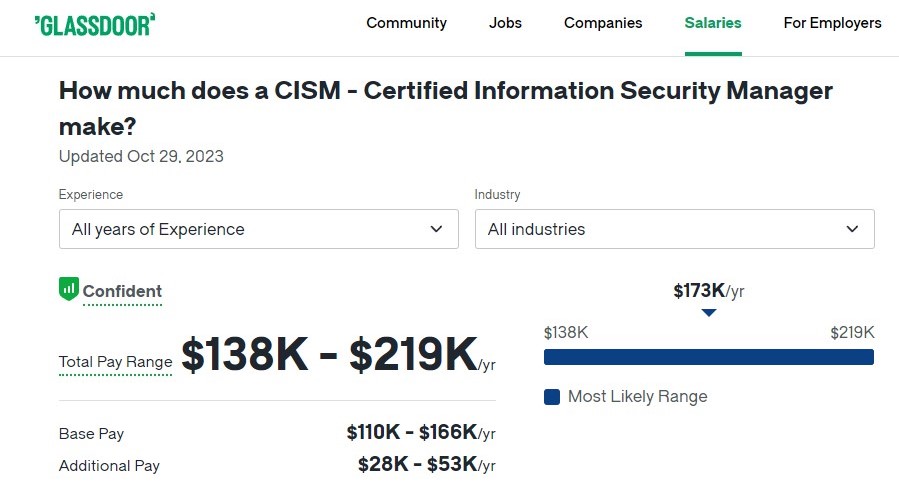Click the chevron in the Experience dropdown
The width and height of the screenshot is (899, 487).
tap(436, 229)
